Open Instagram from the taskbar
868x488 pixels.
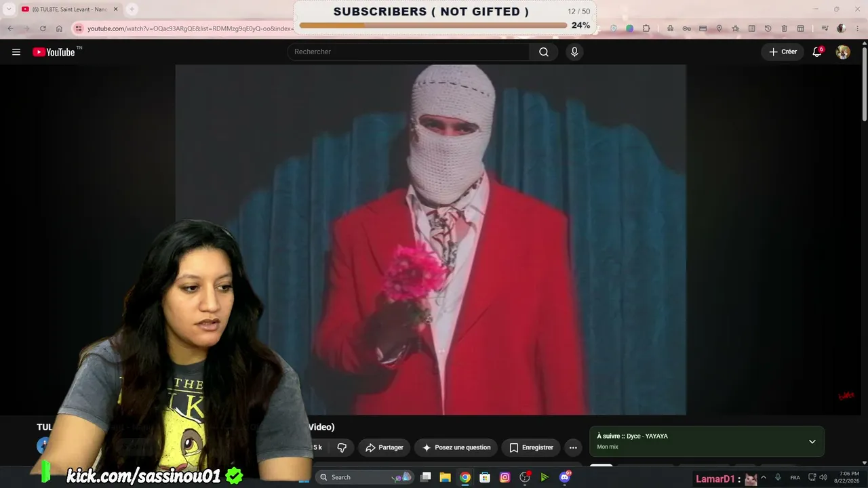(x=505, y=477)
